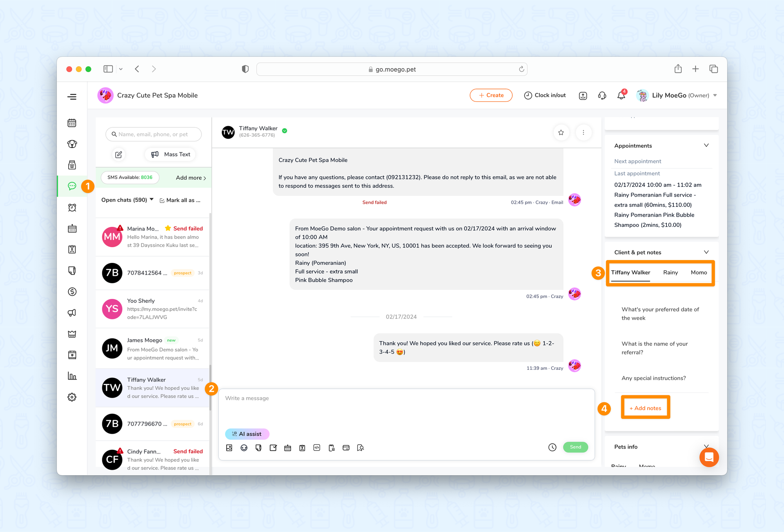Click the Add notes button

645,408
